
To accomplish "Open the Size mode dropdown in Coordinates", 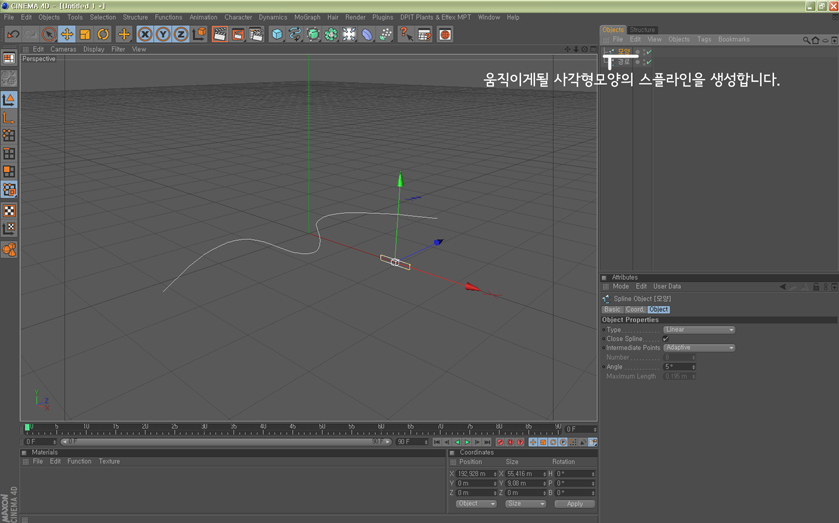I will coord(525,504).
